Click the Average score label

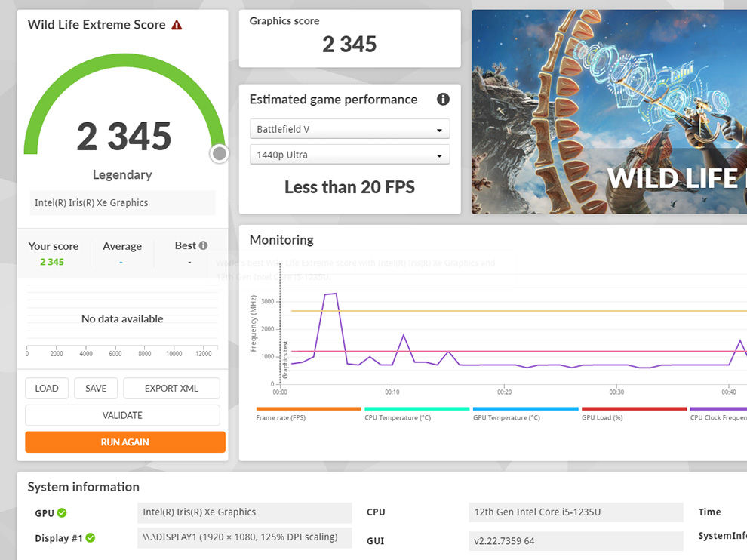click(122, 246)
